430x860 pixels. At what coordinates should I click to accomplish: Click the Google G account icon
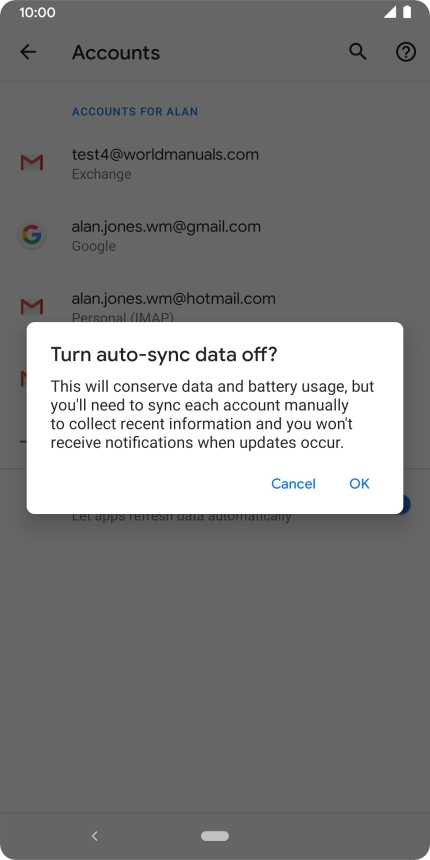[32, 235]
